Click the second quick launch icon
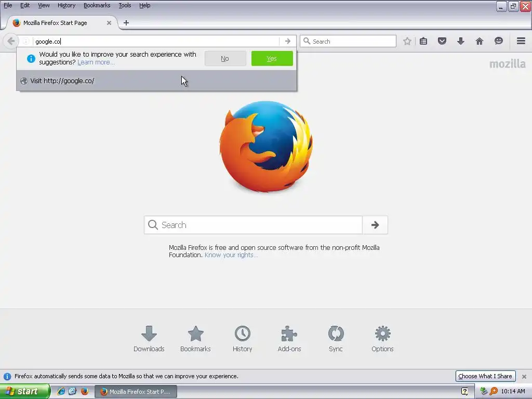Viewport: 532px width, 399px height. 73,391
